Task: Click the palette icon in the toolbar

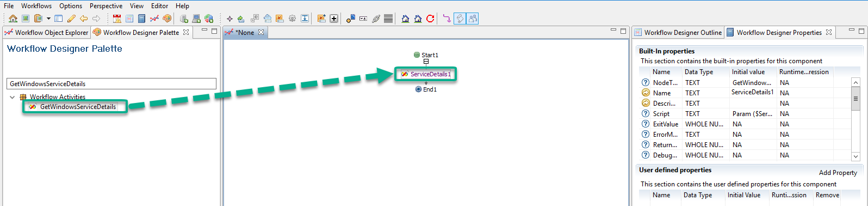Action: 167,19
